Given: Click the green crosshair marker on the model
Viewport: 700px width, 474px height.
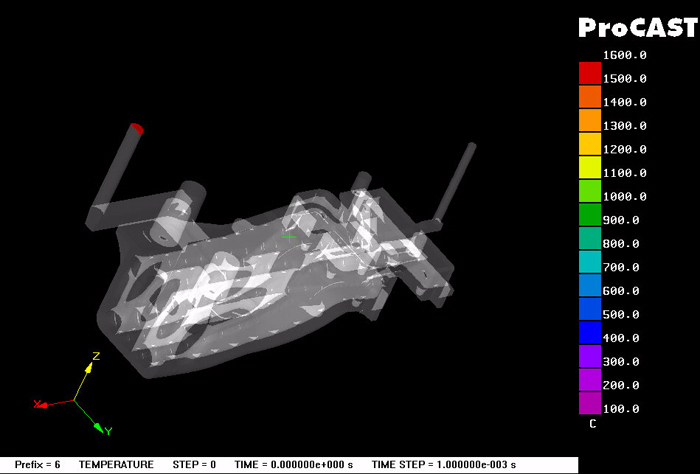Looking at the screenshot, I should point(289,237).
